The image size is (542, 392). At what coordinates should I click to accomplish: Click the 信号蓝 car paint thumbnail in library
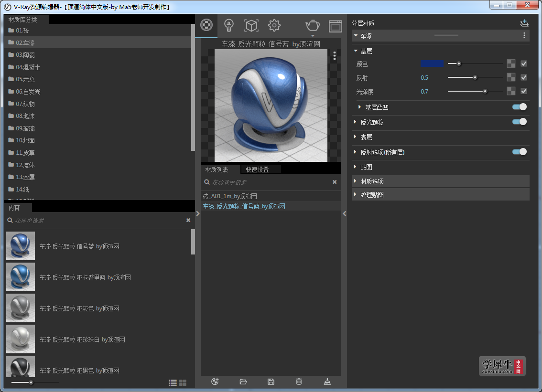[x=21, y=246]
